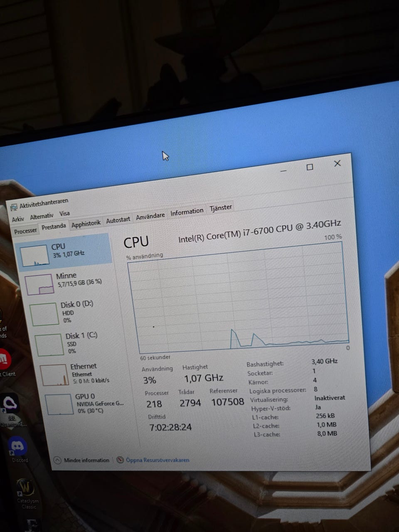Click the Aktivitetshanteraren title bar icon

(x=14, y=207)
